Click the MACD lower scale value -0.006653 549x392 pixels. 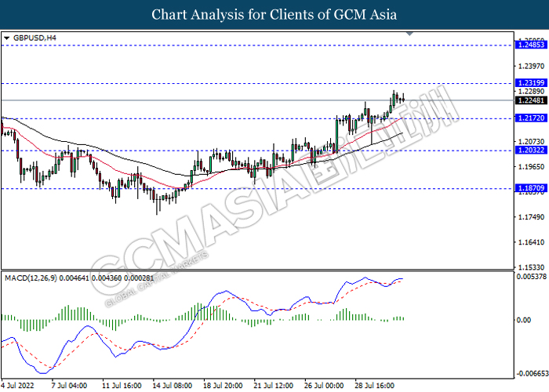[x=533, y=373]
